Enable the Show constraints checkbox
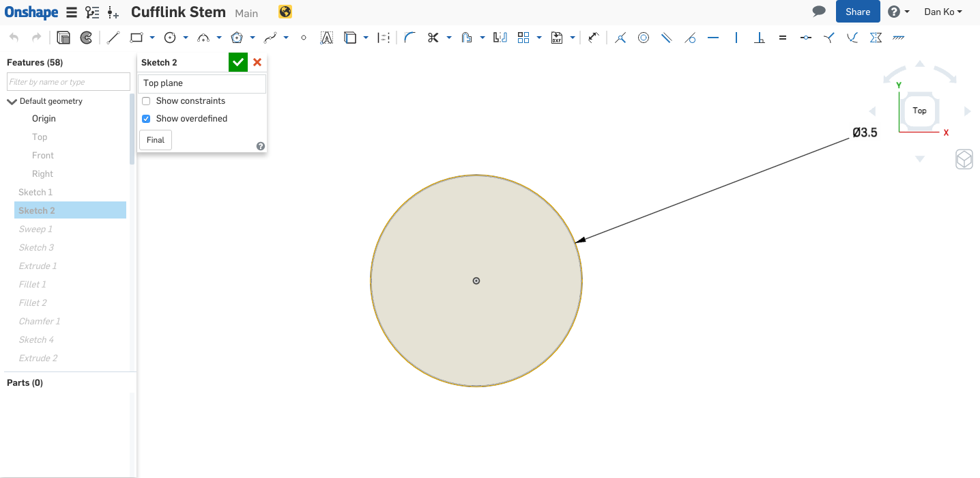 pyautogui.click(x=146, y=101)
